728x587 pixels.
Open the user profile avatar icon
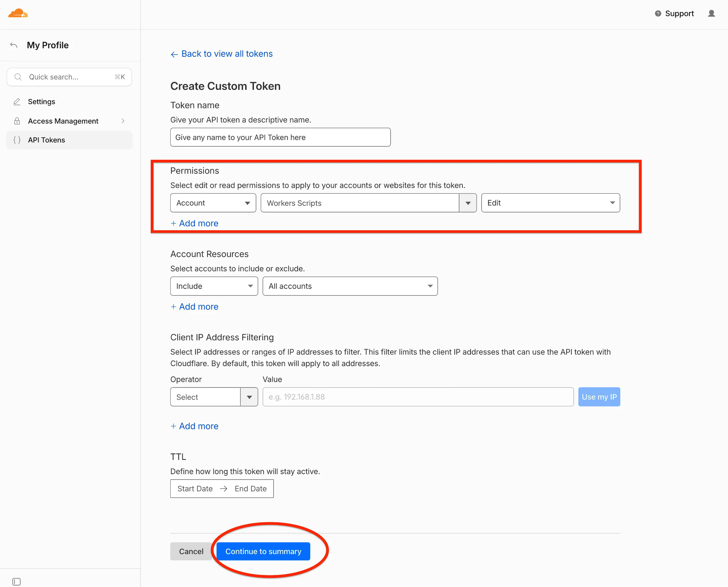click(712, 14)
